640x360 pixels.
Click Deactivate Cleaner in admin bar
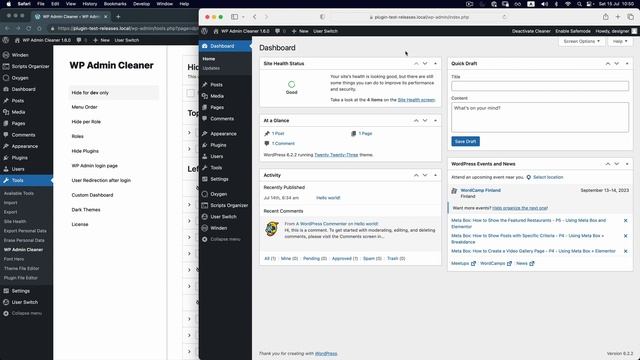click(x=531, y=31)
